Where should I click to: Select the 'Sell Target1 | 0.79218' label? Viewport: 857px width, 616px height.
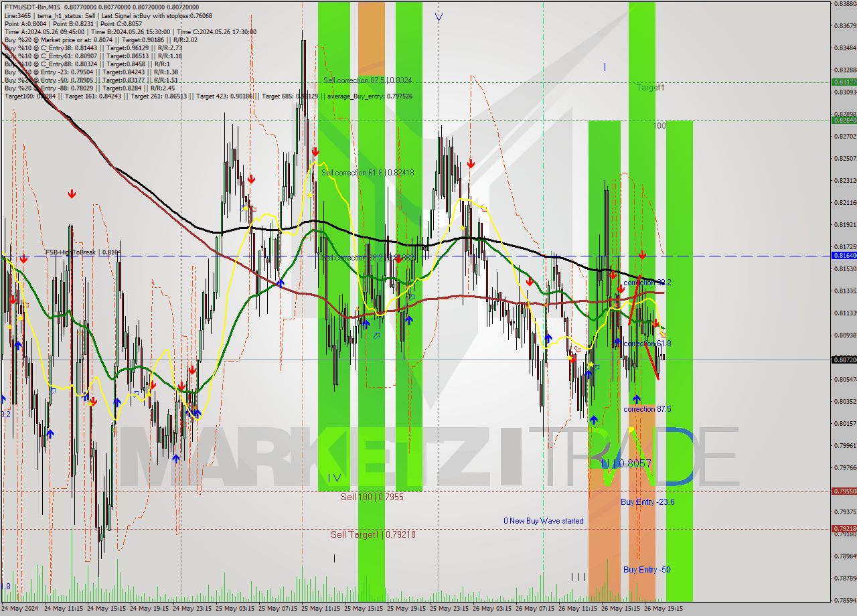pos(373,535)
